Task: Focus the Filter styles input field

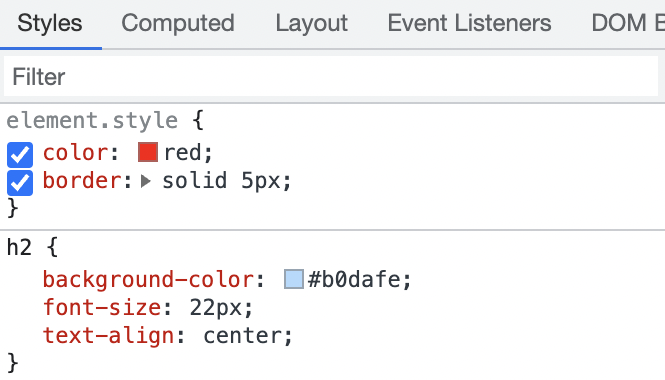Action: point(331,77)
